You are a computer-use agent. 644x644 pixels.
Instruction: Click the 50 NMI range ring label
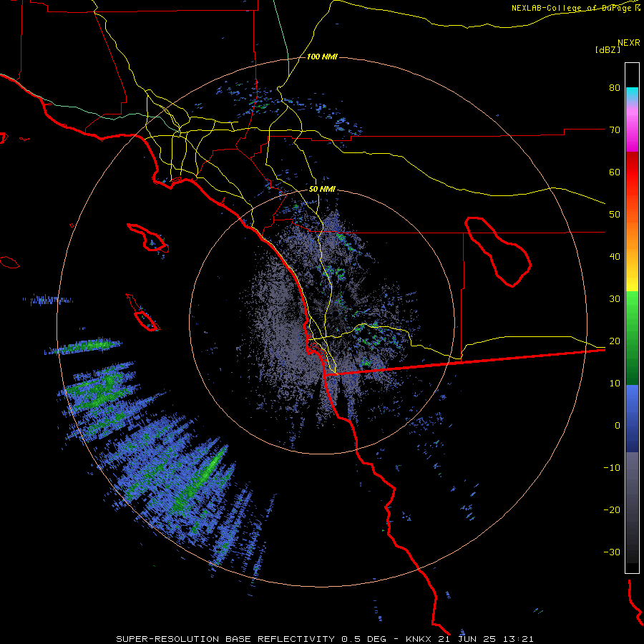coord(322,190)
